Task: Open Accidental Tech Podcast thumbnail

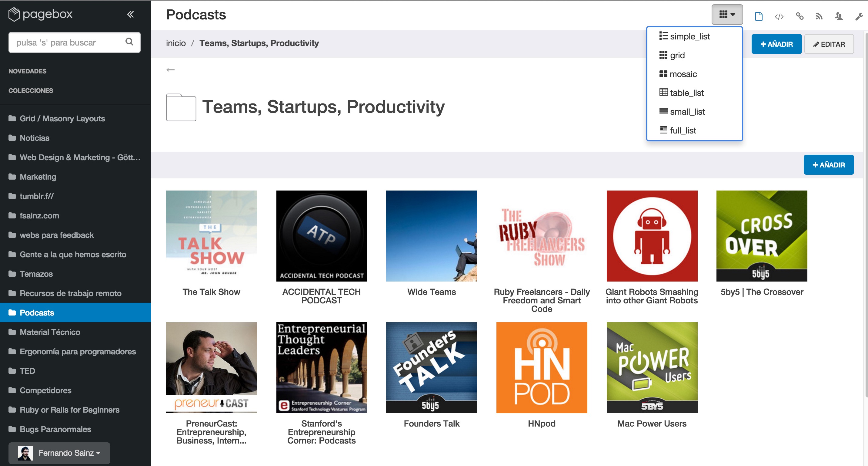Action: [x=322, y=236]
